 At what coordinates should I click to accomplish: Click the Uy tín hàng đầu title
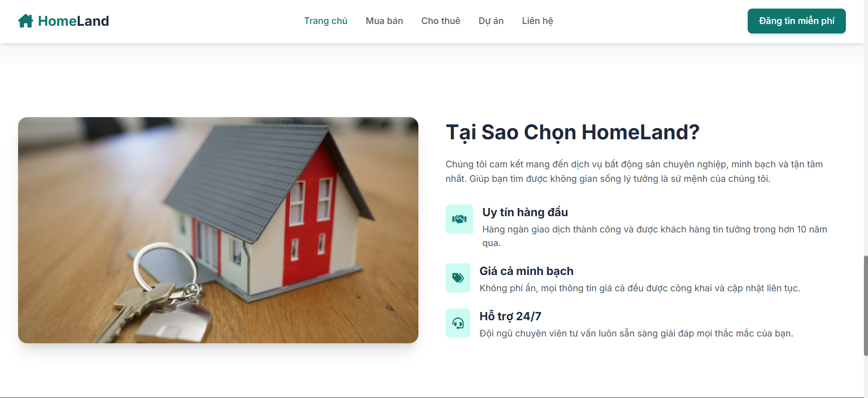(525, 212)
